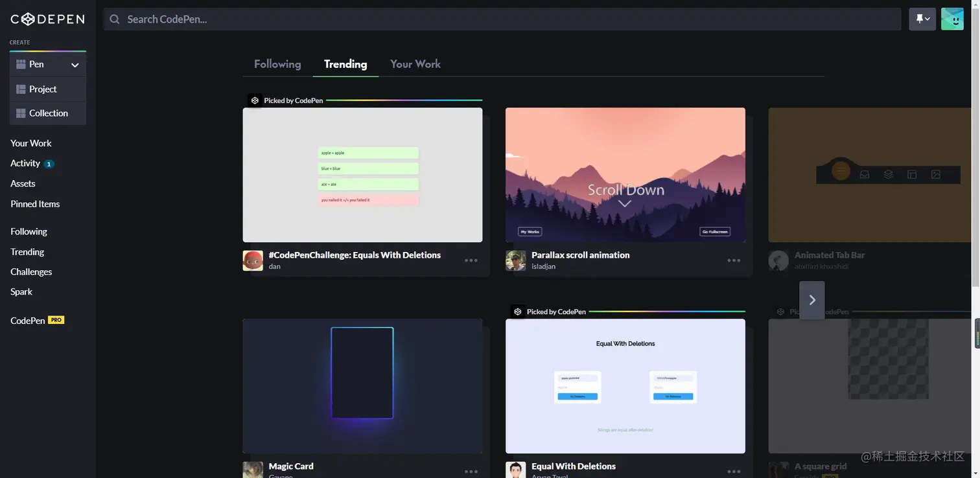Image resolution: width=980 pixels, height=478 pixels.
Task: Create a new Collection
Action: pyautogui.click(x=48, y=113)
